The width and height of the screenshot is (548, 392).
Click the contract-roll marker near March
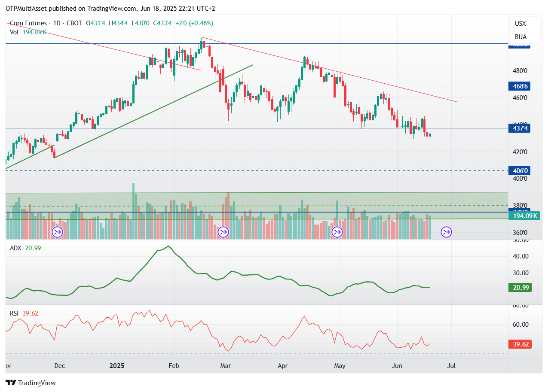coord(223,232)
